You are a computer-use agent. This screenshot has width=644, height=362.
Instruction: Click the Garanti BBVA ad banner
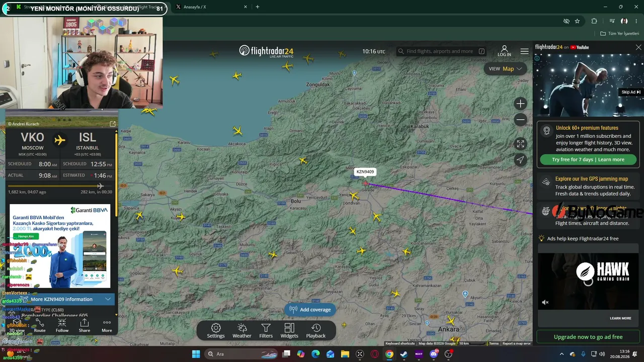[60, 246]
